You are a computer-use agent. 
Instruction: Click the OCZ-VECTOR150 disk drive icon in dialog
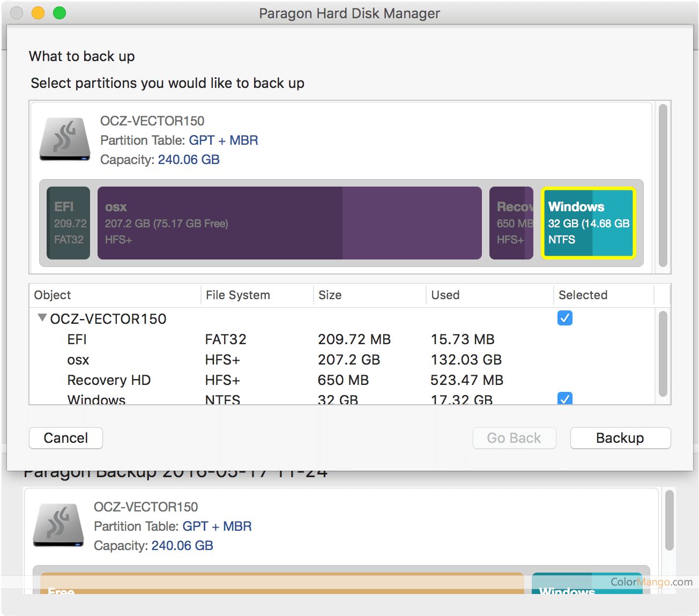tap(65, 139)
